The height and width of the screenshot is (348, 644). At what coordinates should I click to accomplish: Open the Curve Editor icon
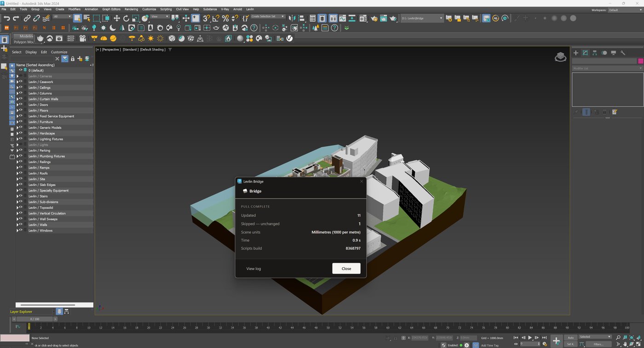click(x=343, y=18)
